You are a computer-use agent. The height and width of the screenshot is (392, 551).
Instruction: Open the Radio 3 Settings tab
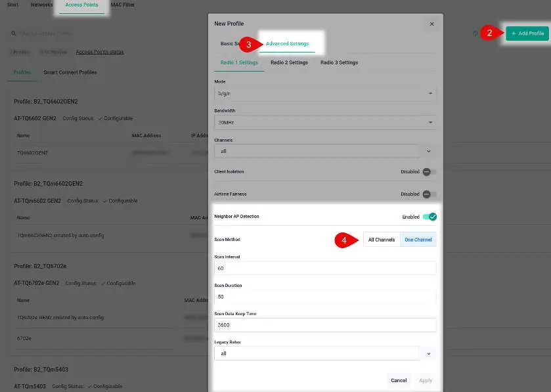(x=339, y=62)
